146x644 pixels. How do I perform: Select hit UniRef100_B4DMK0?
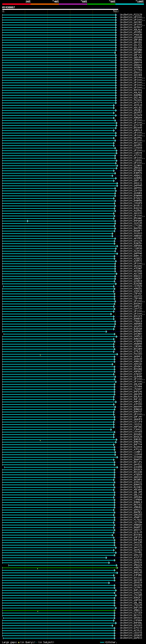click(131, 331)
